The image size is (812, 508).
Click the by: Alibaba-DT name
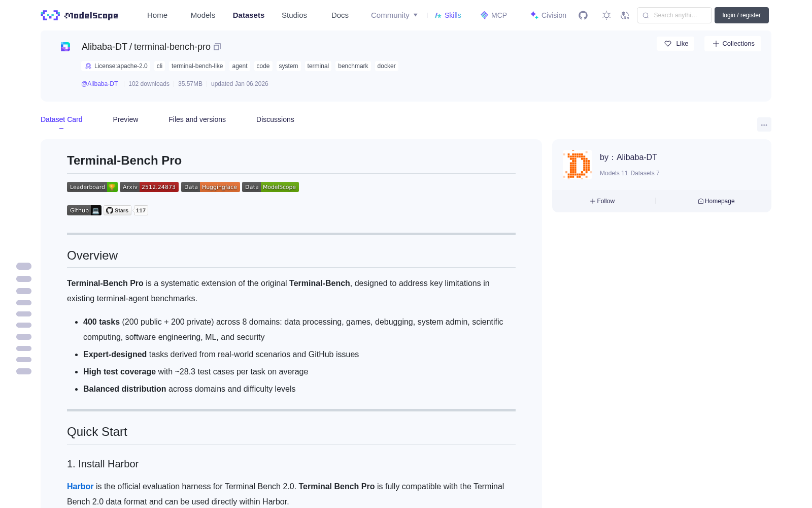(x=628, y=157)
